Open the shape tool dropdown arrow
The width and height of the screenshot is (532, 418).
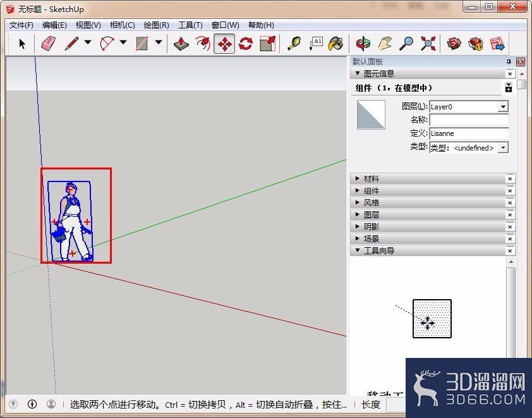[159, 42]
